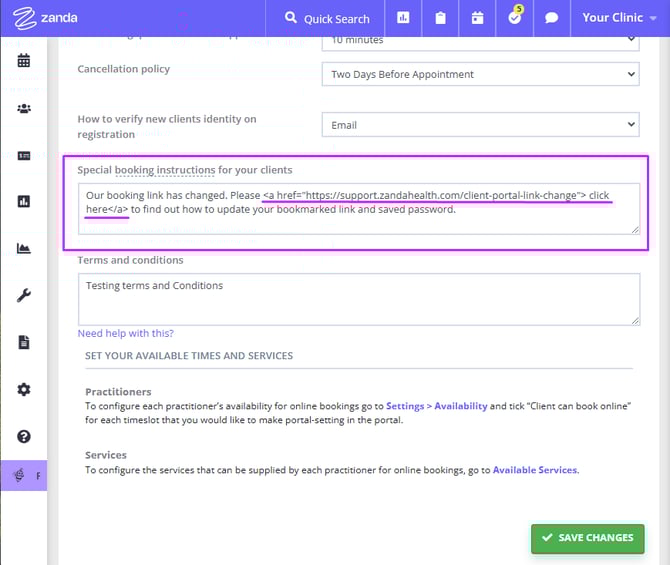Image resolution: width=670 pixels, height=565 pixels.
Task: Open the area chart icon in sidebar
Action: (23, 248)
